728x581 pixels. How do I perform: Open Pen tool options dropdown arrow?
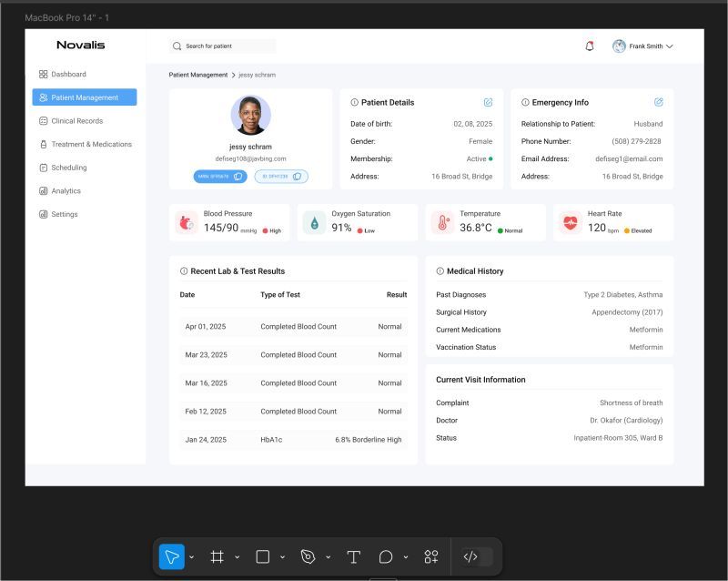tap(328, 556)
